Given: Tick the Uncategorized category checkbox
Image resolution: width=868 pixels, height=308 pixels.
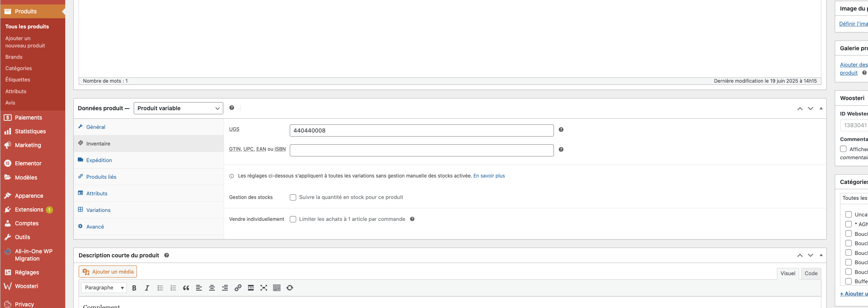Looking at the screenshot, I should 848,214.
